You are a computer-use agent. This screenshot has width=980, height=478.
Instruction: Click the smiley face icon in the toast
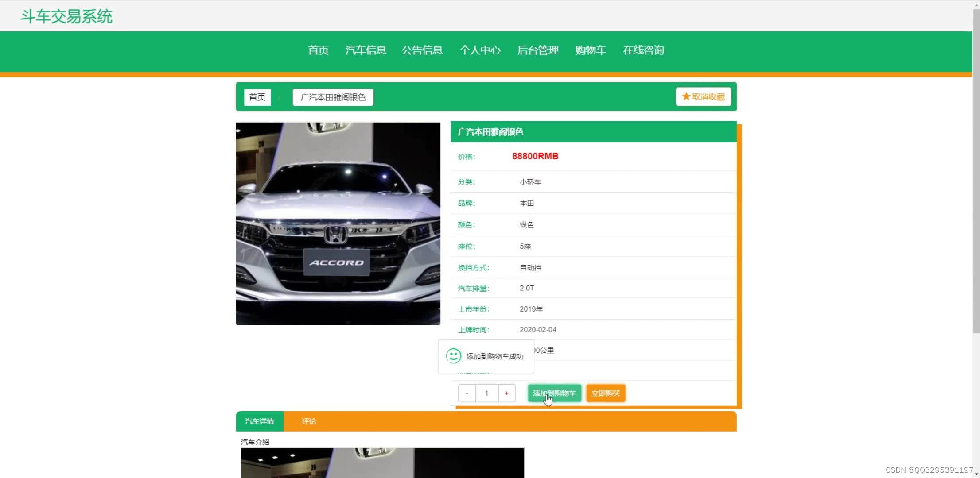click(453, 356)
